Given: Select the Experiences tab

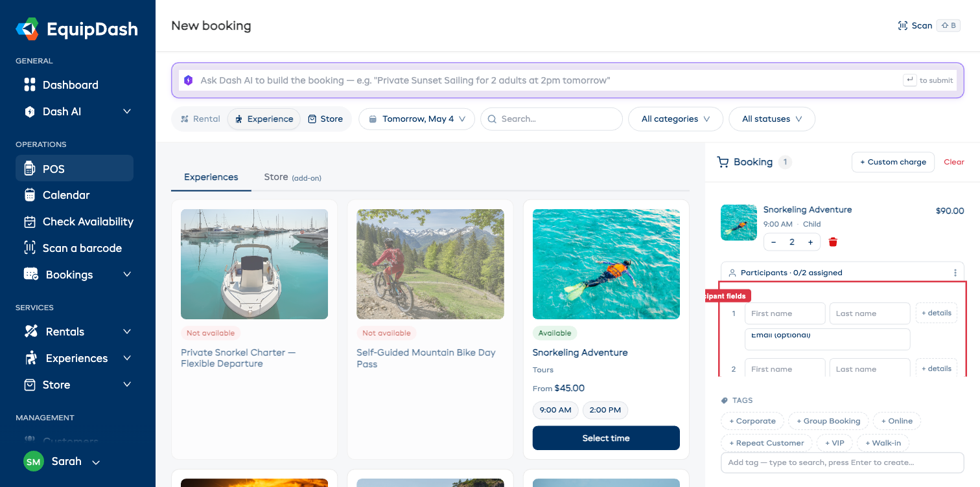Looking at the screenshot, I should (x=211, y=177).
